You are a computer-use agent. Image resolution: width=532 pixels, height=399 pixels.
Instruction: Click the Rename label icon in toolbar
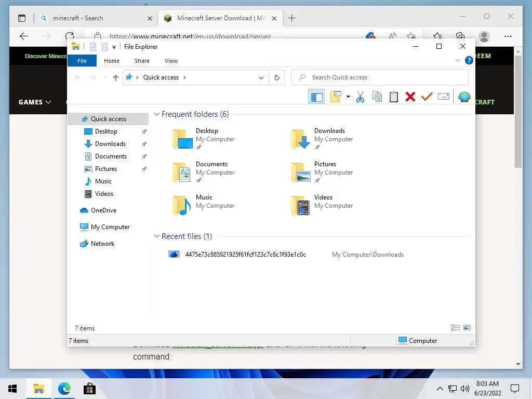pos(444,97)
